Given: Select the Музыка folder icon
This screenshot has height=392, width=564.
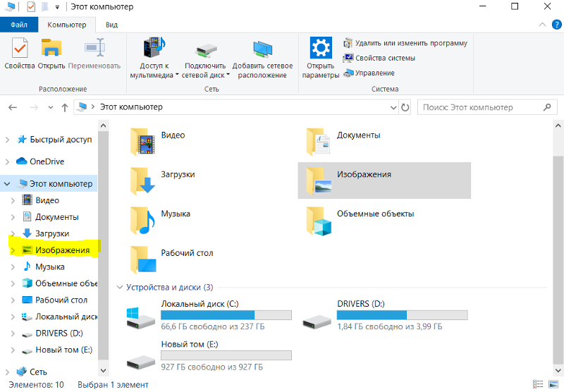Looking at the screenshot, I should 143,220.
